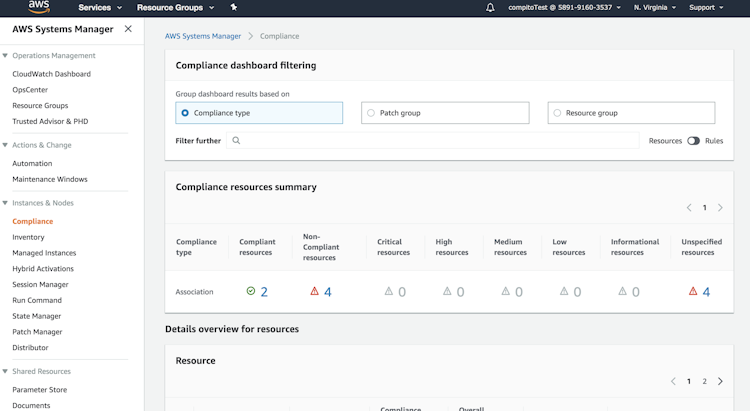Open the Services dropdown menu
Viewport: 750px width, 411px height.
pos(100,7)
